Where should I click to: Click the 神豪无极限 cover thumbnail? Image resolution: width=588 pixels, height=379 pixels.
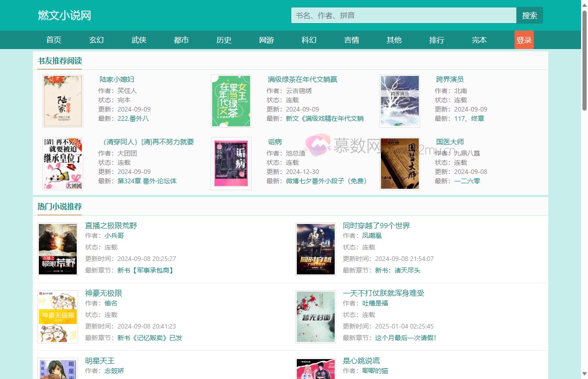click(58, 317)
